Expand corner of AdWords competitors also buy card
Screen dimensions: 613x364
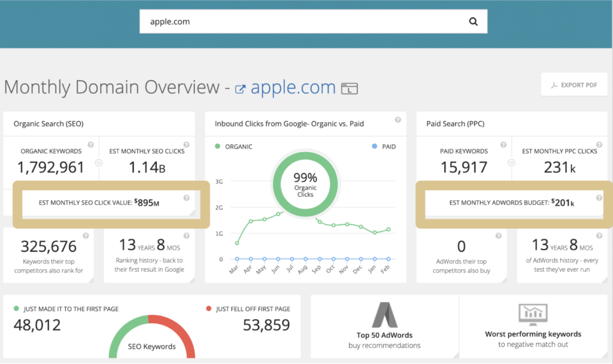503,280
